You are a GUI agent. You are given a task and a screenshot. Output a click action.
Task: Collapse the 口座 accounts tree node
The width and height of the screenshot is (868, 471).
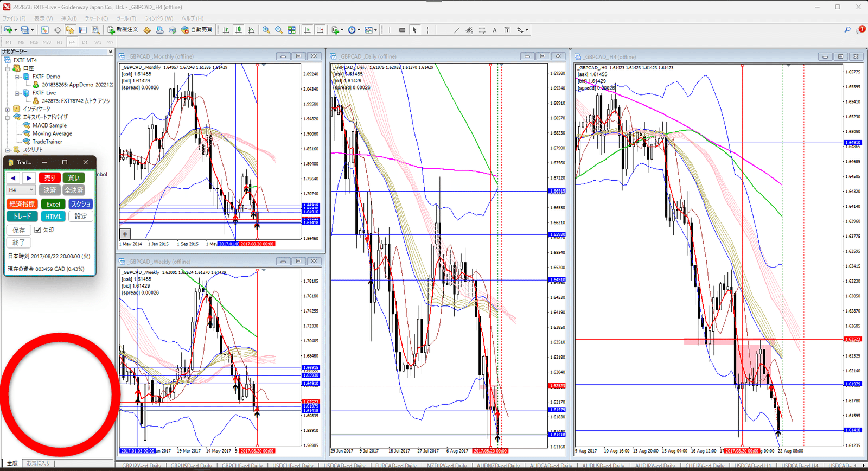click(8, 68)
